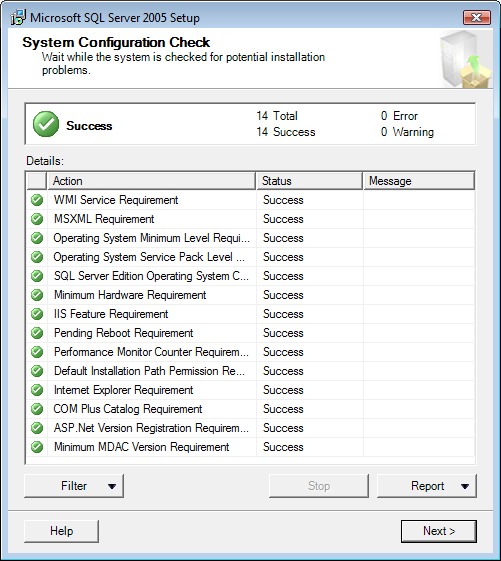Open the Filter dropdown button

(x=74, y=486)
